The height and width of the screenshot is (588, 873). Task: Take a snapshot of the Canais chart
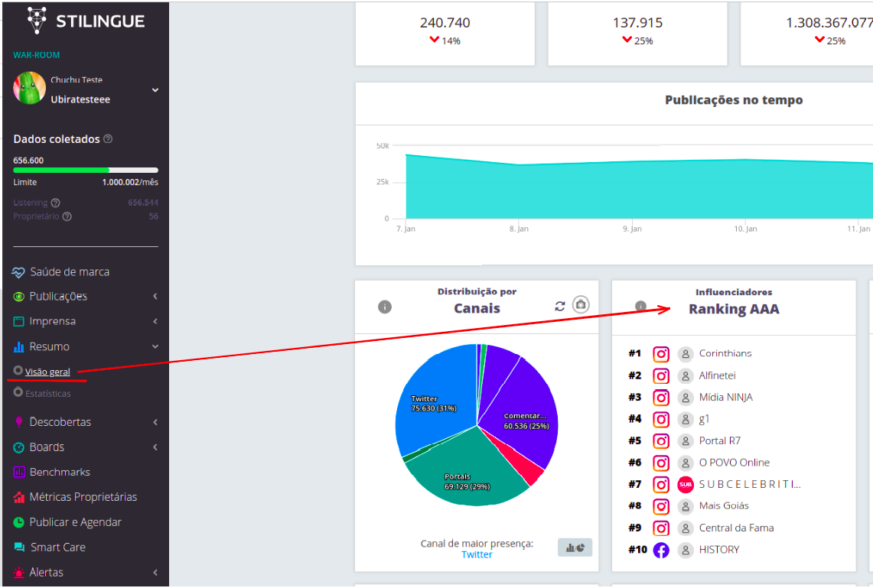click(581, 305)
